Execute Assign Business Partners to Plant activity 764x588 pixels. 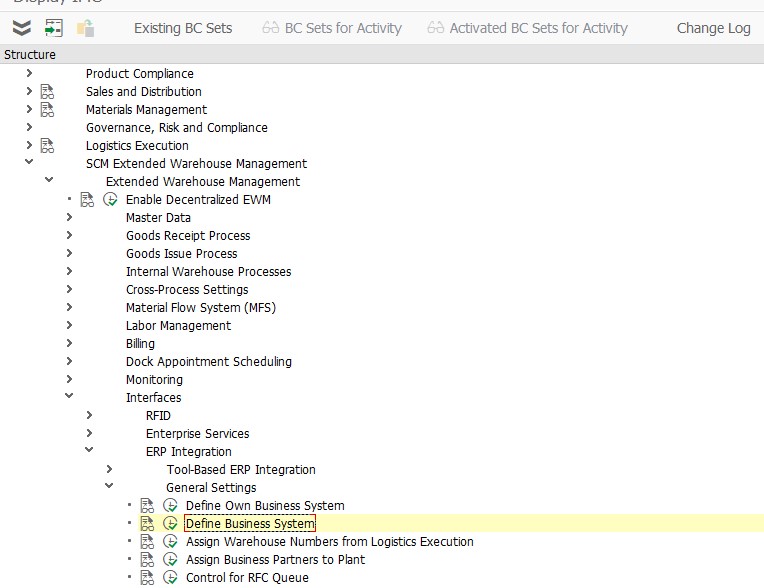[170, 560]
